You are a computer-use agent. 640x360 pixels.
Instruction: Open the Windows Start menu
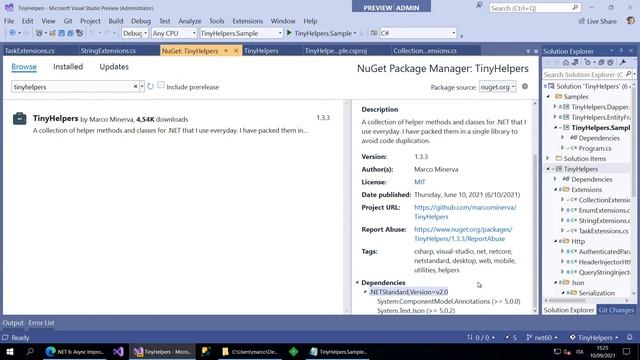click(10, 351)
